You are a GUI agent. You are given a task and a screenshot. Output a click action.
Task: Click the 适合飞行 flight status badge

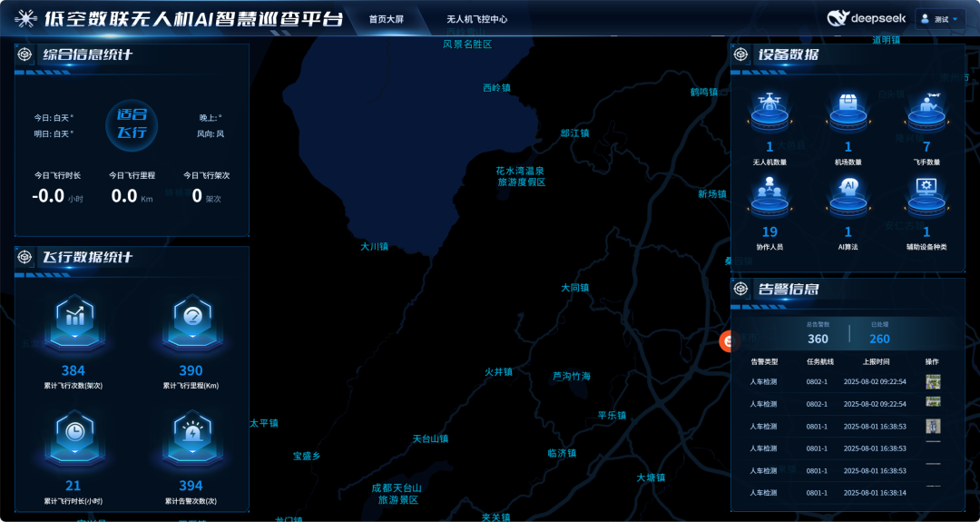[x=132, y=123]
